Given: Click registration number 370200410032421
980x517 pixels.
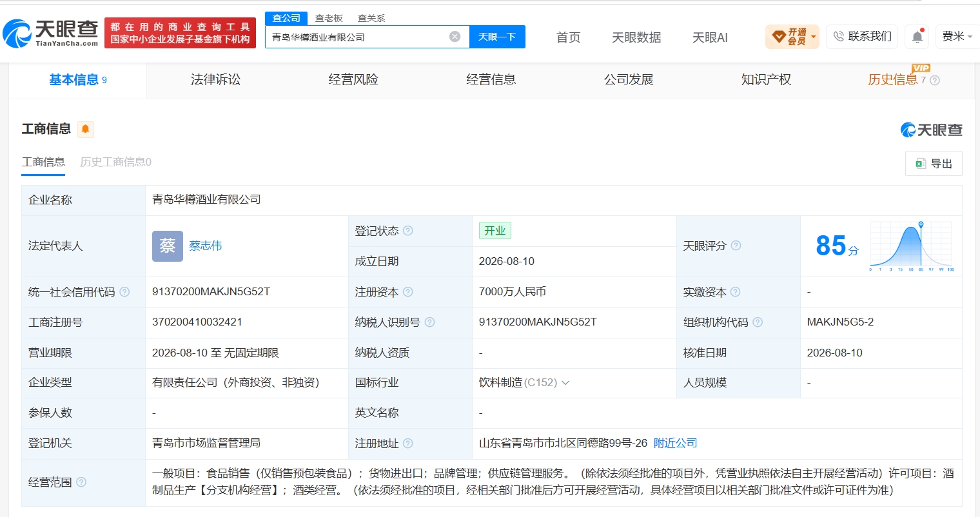Looking at the screenshot, I should click(197, 322).
